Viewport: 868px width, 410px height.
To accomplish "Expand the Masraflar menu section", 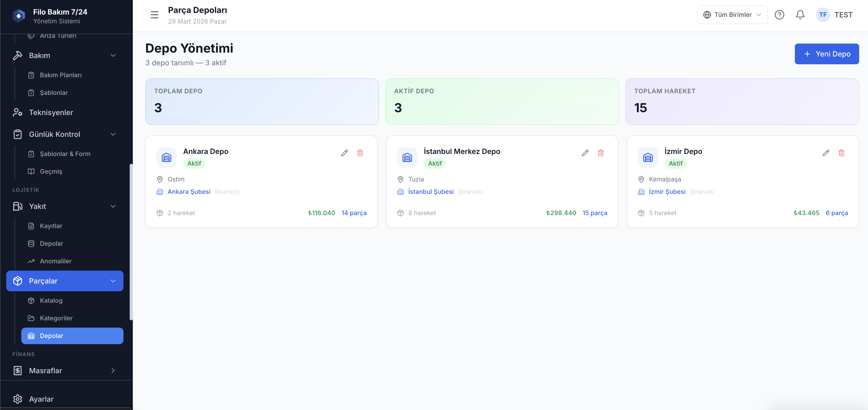I will [x=113, y=371].
